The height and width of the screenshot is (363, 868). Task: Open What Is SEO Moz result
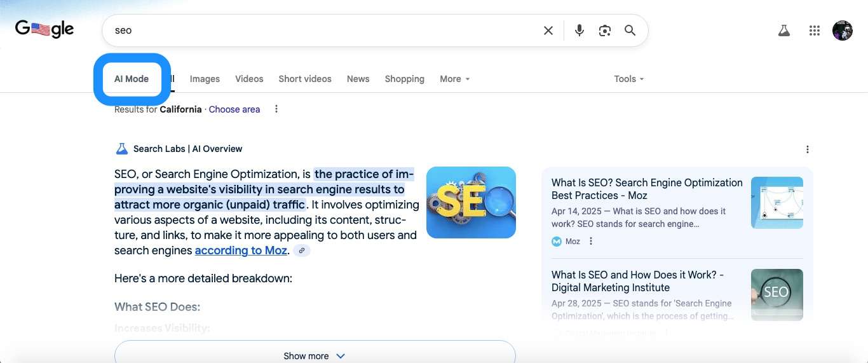click(x=647, y=189)
